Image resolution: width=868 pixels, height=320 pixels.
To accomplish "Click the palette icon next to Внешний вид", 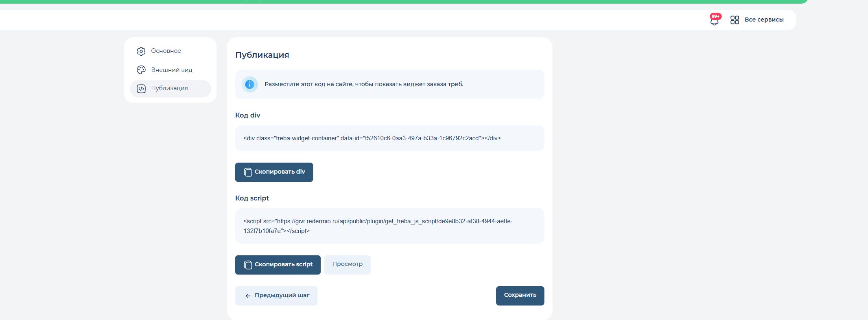I will pyautogui.click(x=141, y=70).
